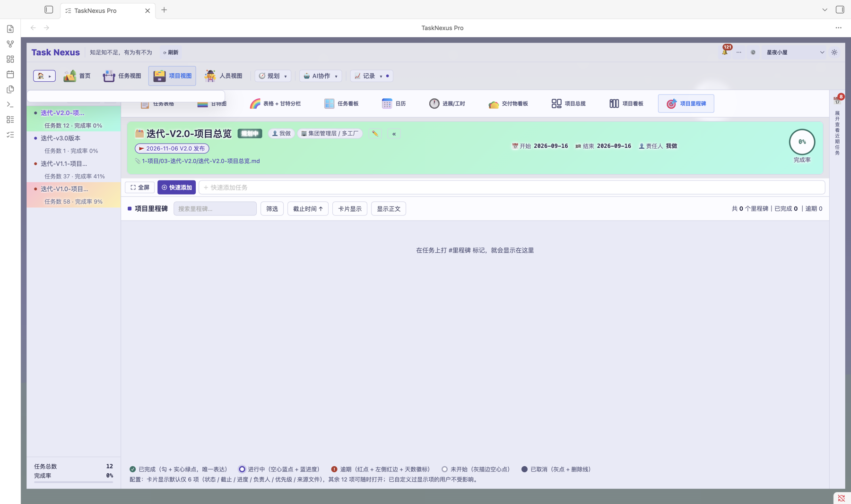Viewport: 851px width, 504px height.
Task: Select the 项目里程碑 tab
Action: pyautogui.click(x=686, y=103)
